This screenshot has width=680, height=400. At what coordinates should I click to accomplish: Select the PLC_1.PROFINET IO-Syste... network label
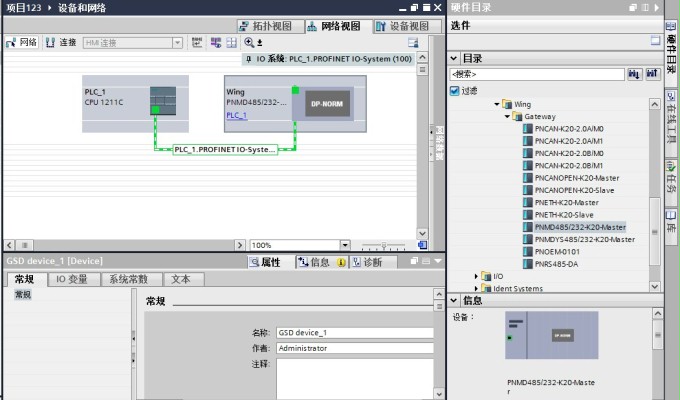(225, 150)
